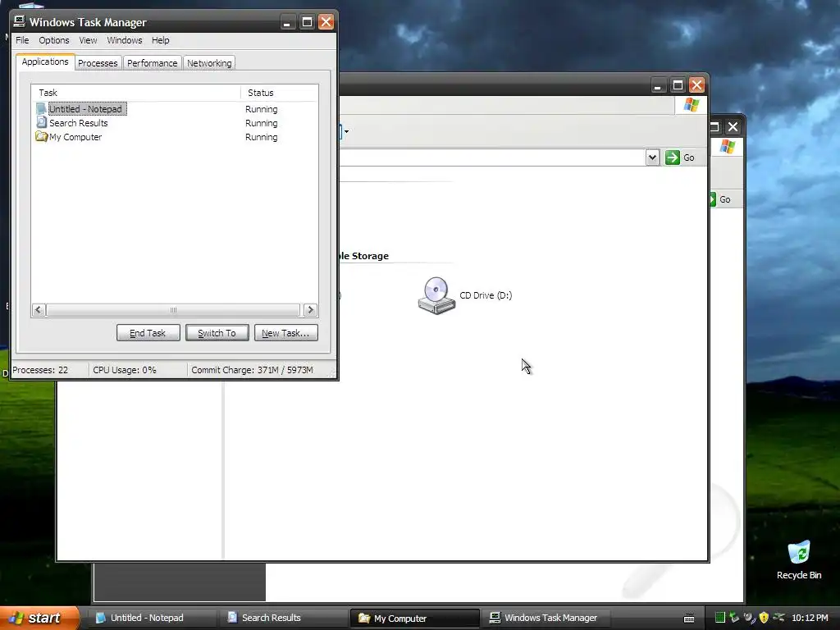This screenshot has height=630, width=840.
Task: Click Running status of Search Results row
Action: [262, 123]
